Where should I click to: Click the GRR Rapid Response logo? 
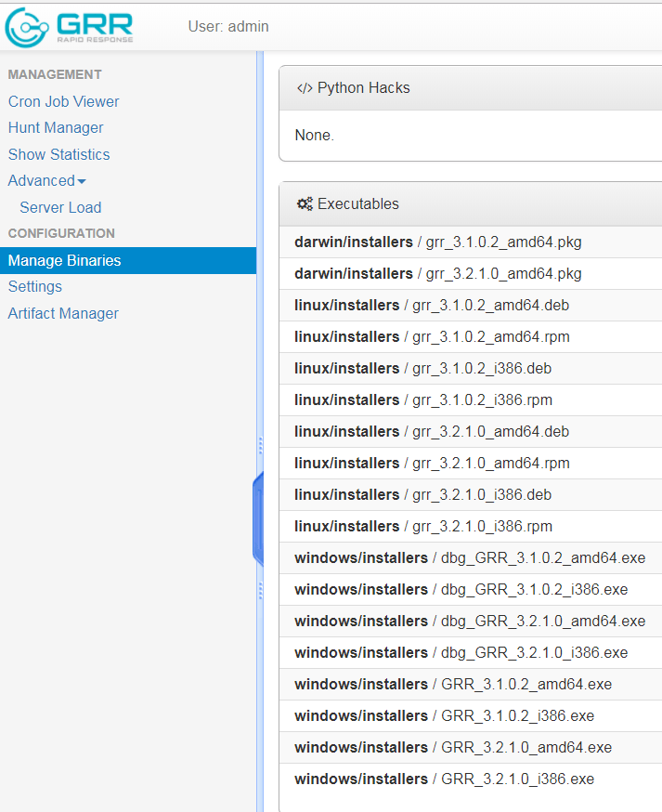coord(69,27)
